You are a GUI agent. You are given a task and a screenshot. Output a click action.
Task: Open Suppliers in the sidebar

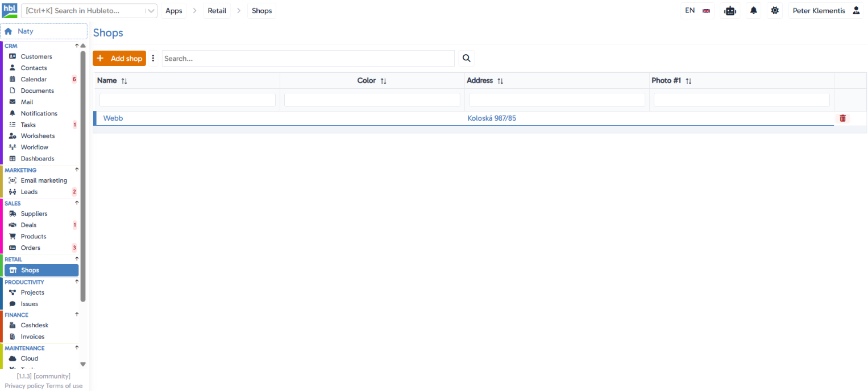(41, 214)
